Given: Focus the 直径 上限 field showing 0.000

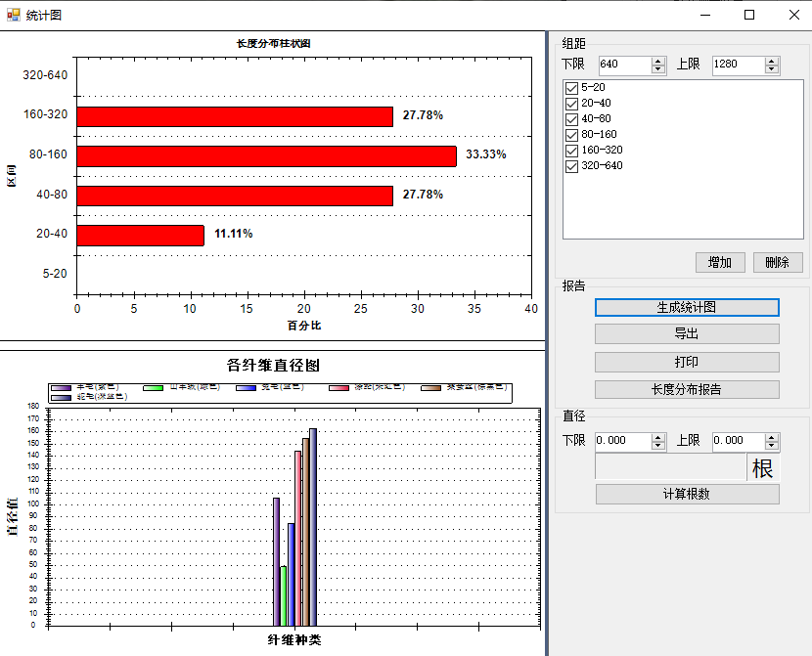Looking at the screenshot, I should coord(738,441).
